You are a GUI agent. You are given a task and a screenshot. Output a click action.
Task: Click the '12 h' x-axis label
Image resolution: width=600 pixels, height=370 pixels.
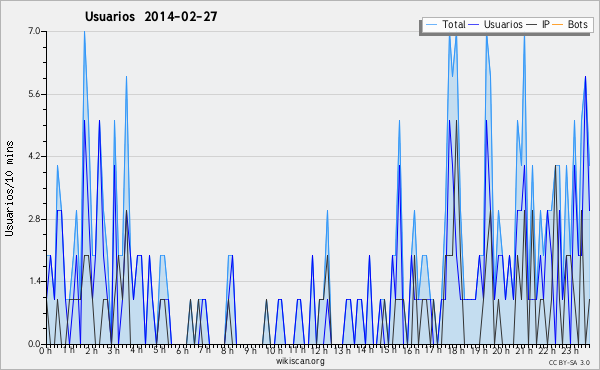coord(320,350)
